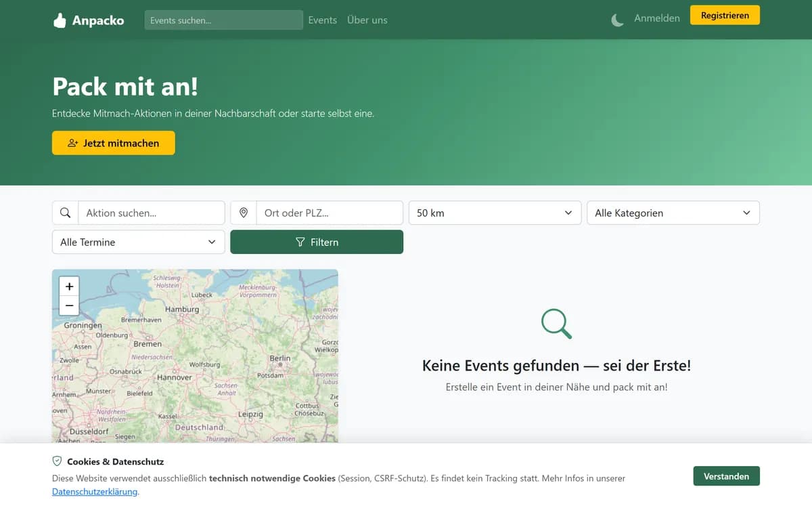This screenshot has width=812, height=508.
Task: Open the Datenschutzerklärung link
Action: (95, 492)
